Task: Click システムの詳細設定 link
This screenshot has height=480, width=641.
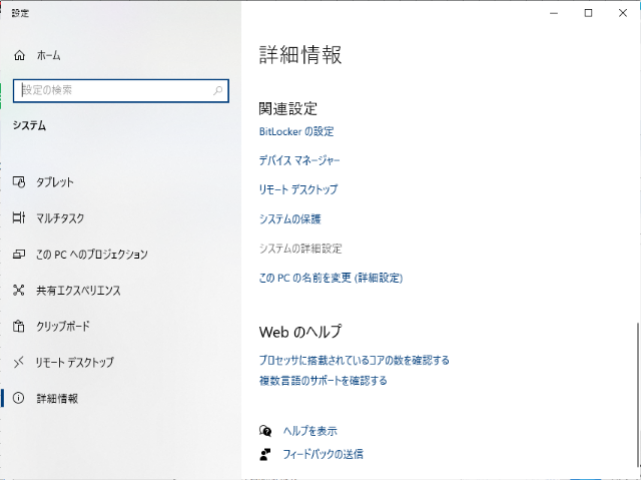Action: tap(300, 249)
